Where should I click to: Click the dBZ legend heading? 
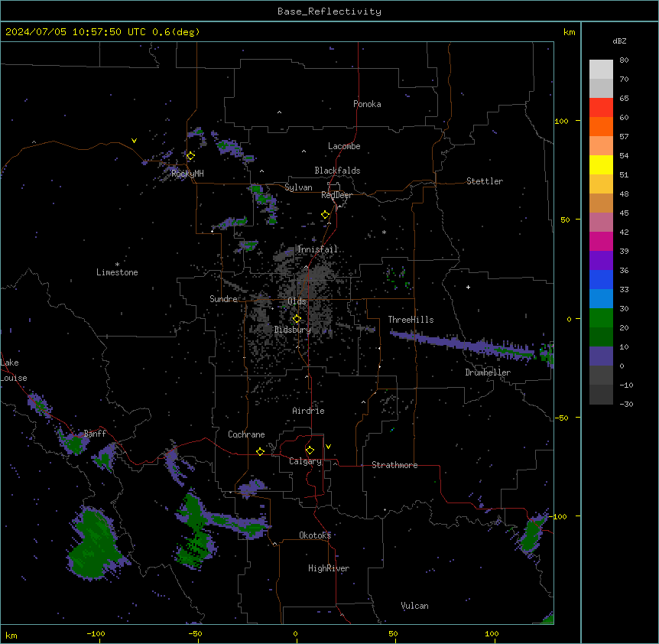[619, 41]
